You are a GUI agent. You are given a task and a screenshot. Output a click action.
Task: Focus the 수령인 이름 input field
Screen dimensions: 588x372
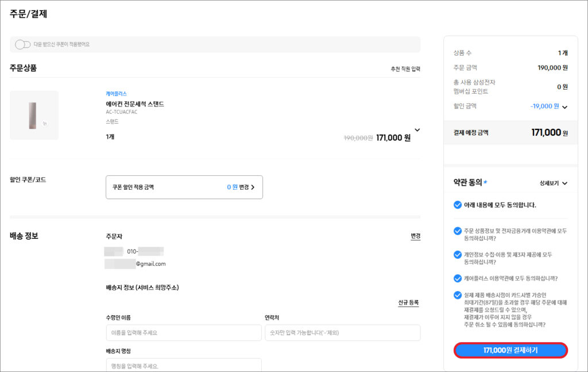(184, 333)
